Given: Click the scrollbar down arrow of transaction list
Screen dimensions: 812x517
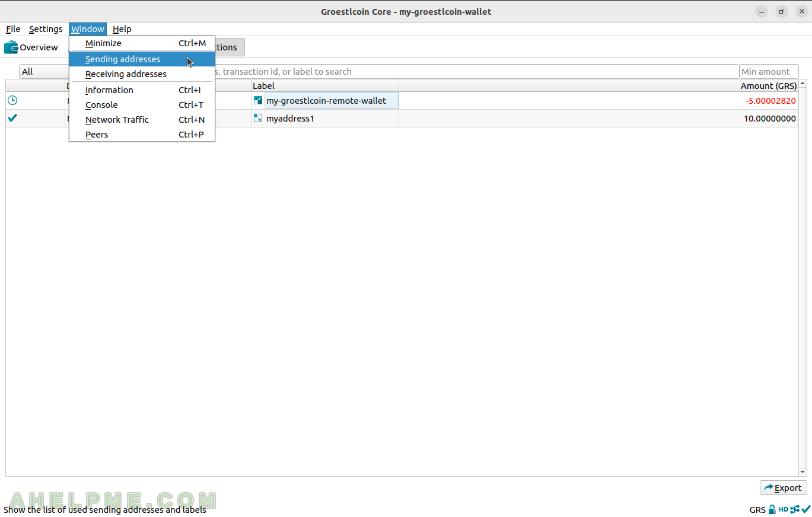Looking at the screenshot, I should pyautogui.click(x=803, y=472).
